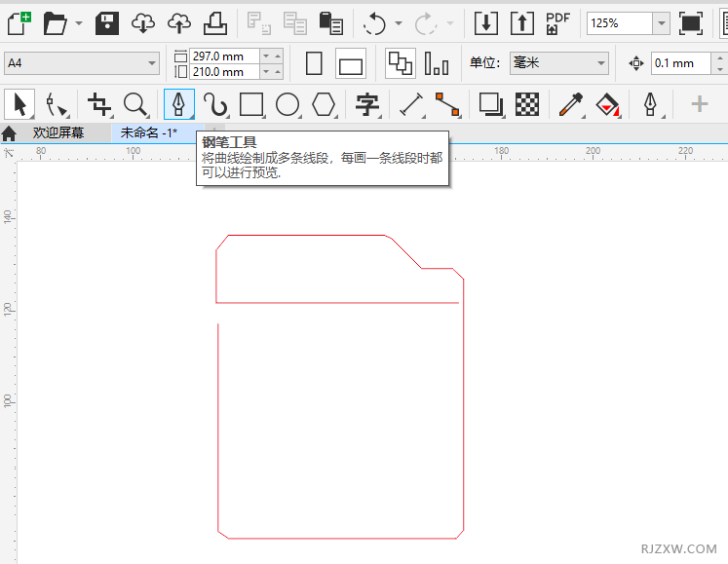Click the ruler origin corner icon

coord(9,153)
